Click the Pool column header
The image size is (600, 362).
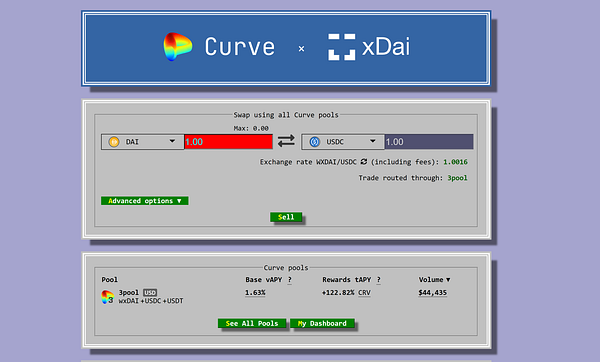(109, 280)
